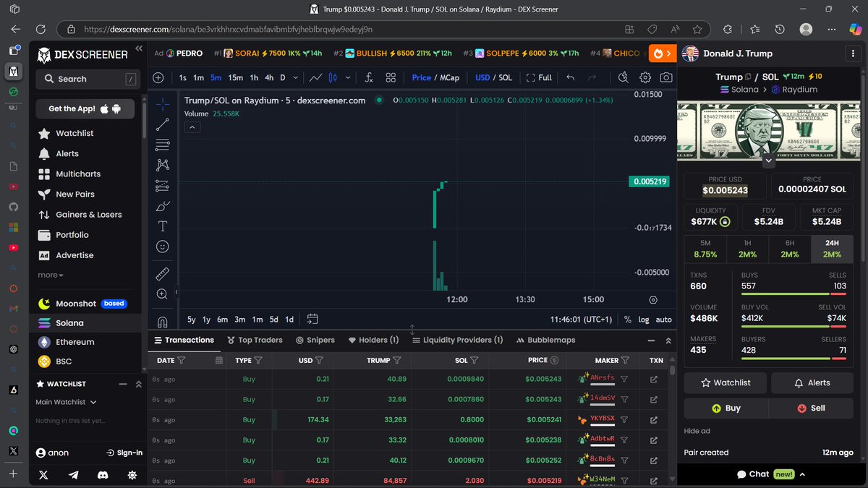The height and width of the screenshot is (488, 868).
Task: Click the buys versus sells ratio bar
Action: [793, 294]
